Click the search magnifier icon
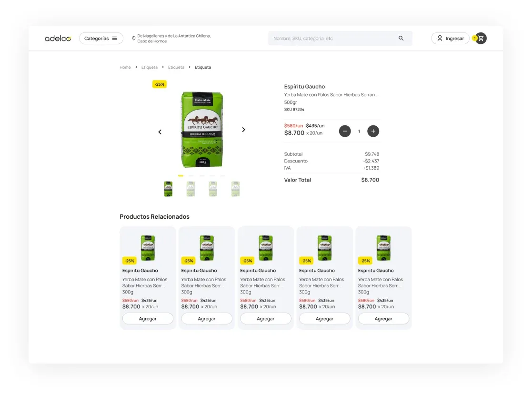 tap(401, 38)
